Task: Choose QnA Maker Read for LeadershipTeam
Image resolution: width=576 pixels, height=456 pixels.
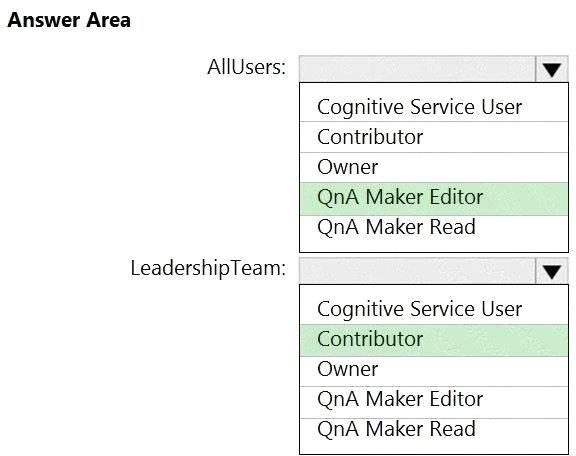Action: pos(434,430)
